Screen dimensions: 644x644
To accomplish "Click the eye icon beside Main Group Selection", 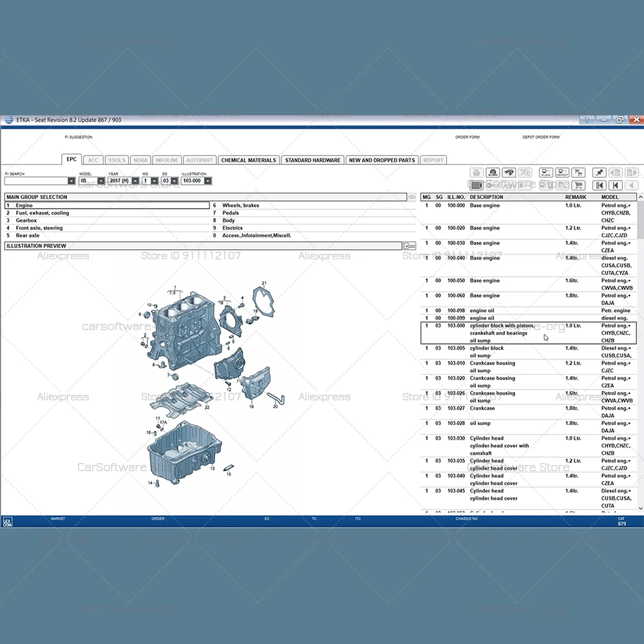I will tap(412, 197).
